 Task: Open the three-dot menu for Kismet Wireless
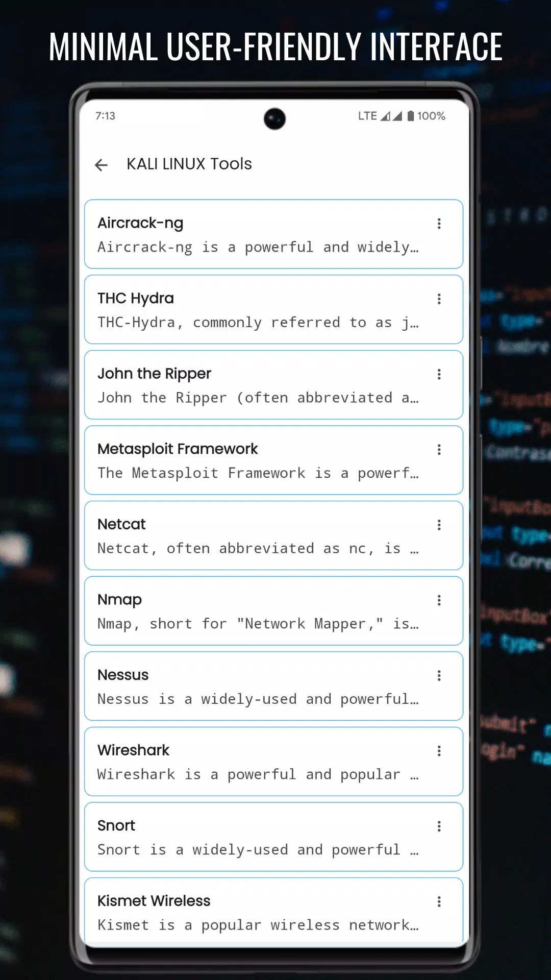(439, 901)
